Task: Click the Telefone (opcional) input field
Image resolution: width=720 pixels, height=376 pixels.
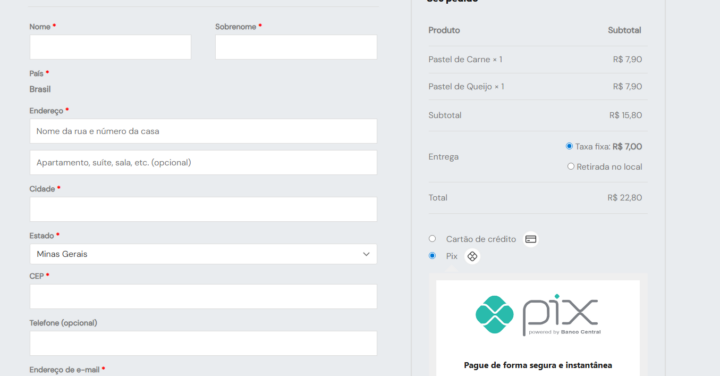Action: (x=203, y=343)
